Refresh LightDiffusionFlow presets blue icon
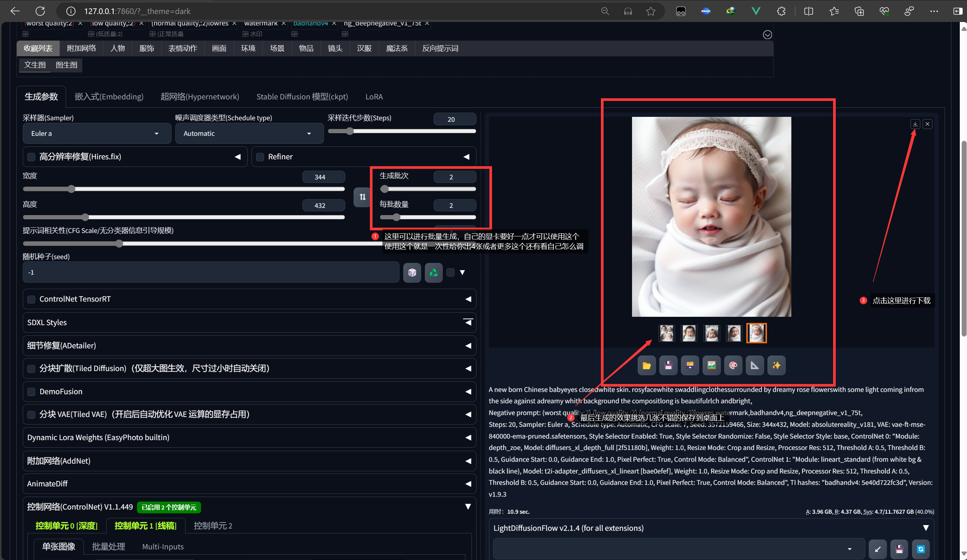 point(921,549)
